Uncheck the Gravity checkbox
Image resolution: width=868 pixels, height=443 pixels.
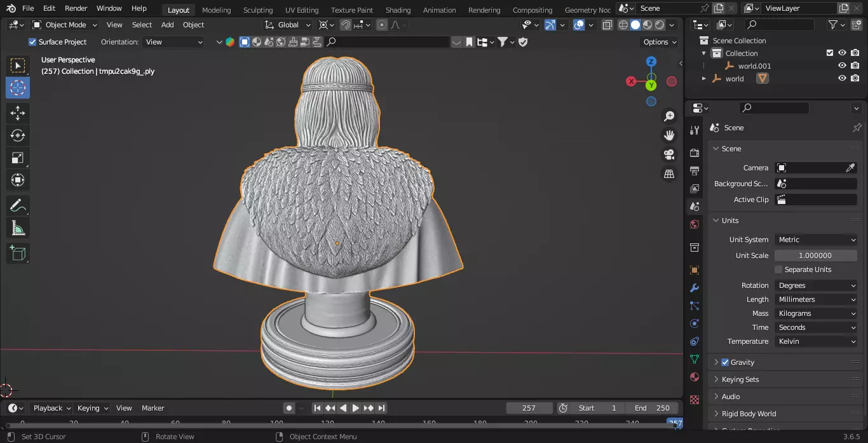pyautogui.click(x=725, y=362)
